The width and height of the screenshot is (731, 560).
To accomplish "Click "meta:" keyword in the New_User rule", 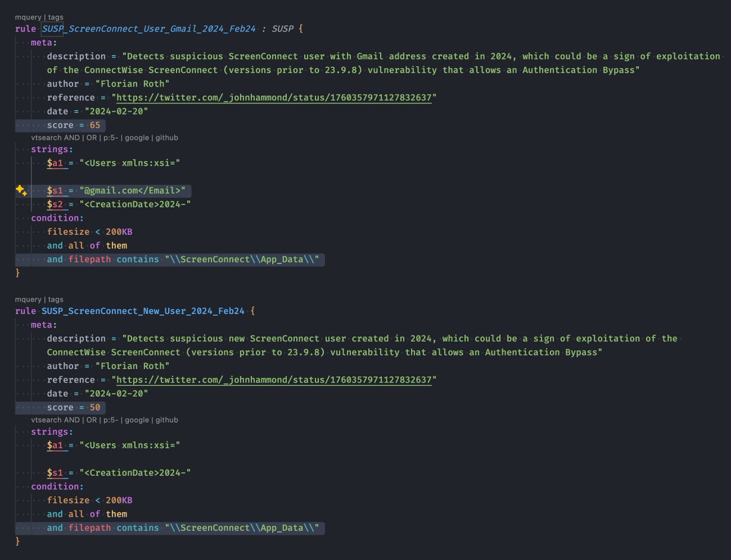I will (44, 325).
